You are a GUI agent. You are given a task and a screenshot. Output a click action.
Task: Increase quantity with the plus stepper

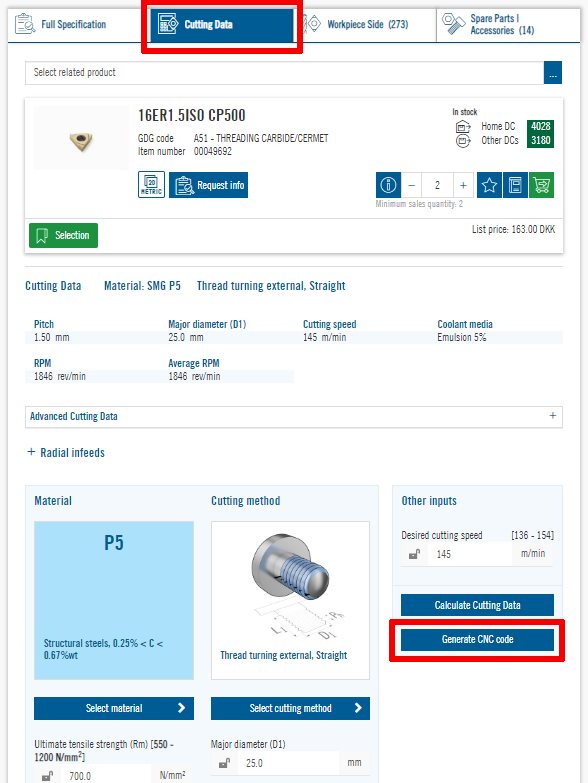click(x=463, y=185)
